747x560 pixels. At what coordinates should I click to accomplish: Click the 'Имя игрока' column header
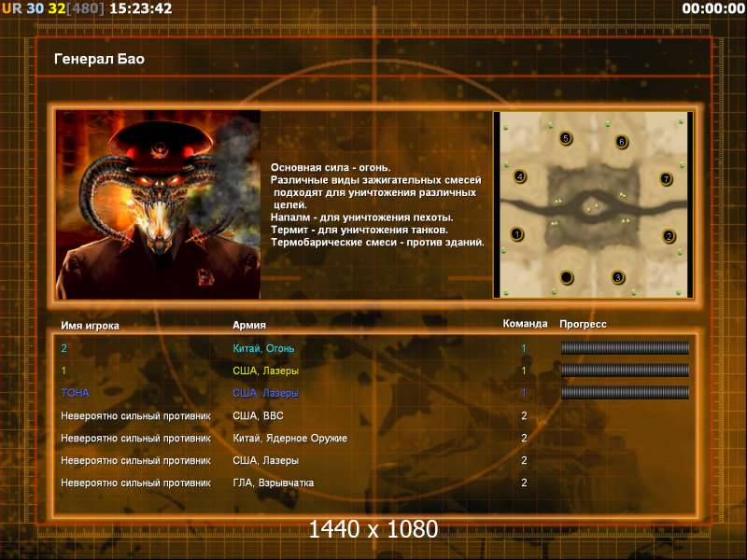coord(90,325)
